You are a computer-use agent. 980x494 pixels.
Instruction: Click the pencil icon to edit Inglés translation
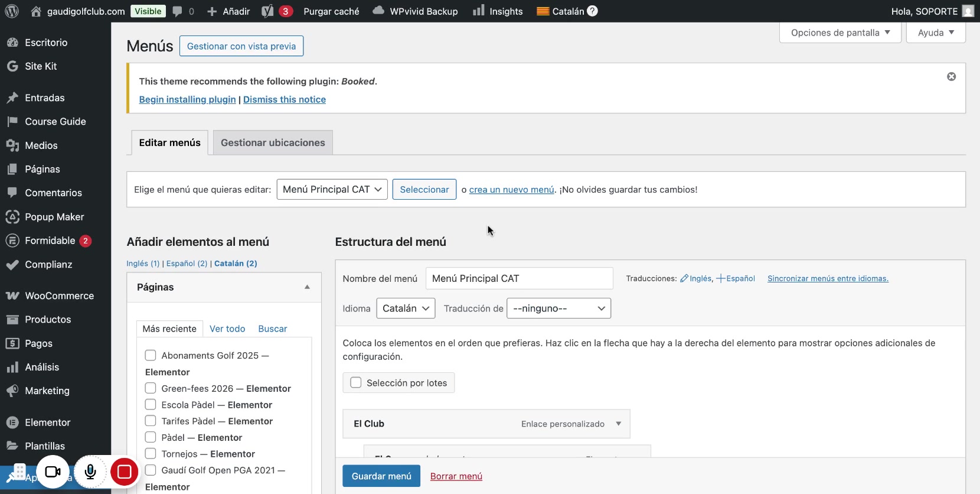click(x=684, y=278)
